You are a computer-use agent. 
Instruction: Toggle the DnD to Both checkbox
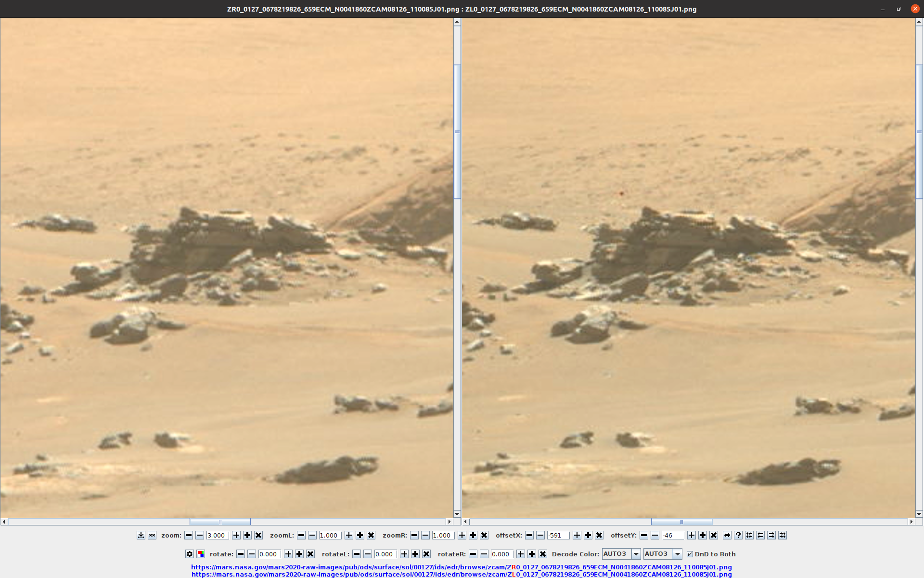click(690, 554)
